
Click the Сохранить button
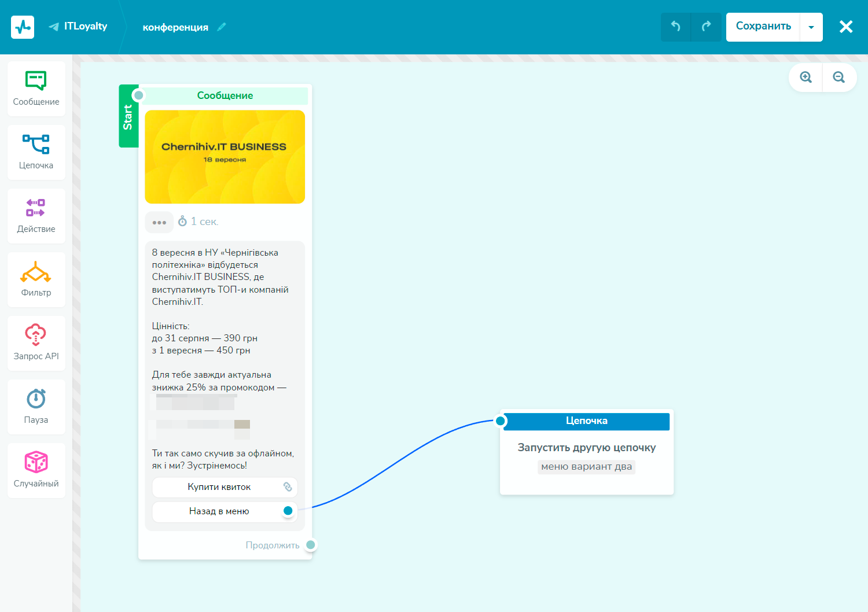763,27
